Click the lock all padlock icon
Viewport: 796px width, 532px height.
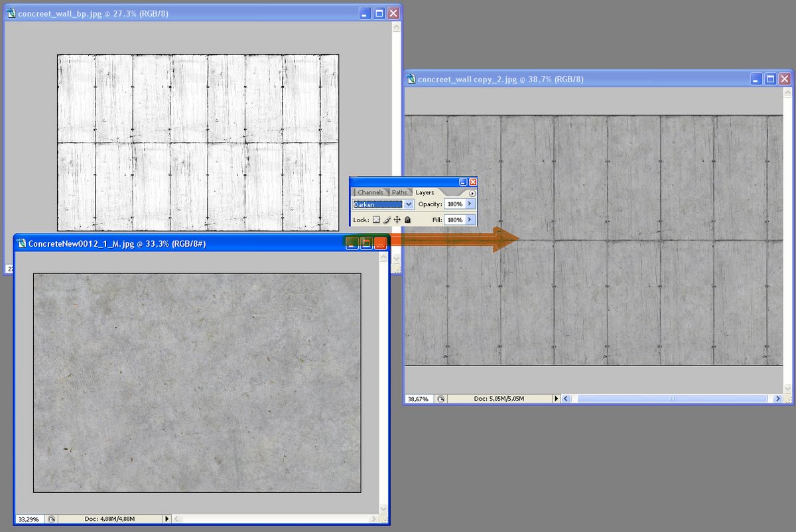(407, 220)
